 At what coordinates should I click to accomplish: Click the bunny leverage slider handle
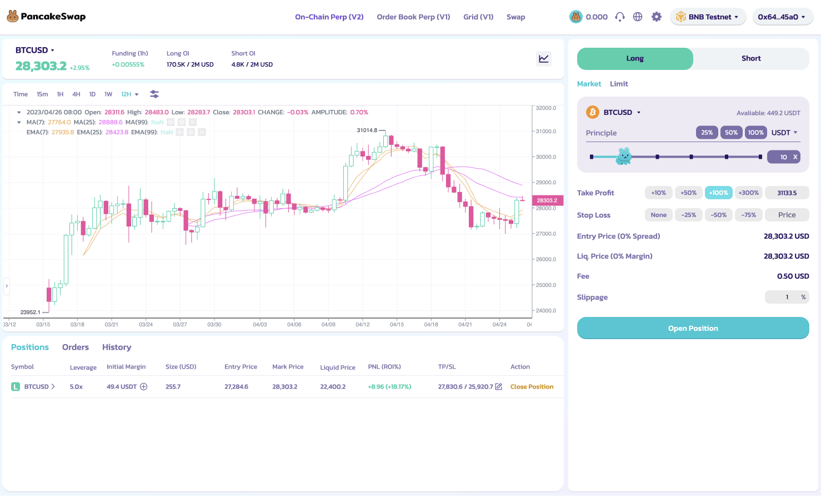(x=624, y=157)
